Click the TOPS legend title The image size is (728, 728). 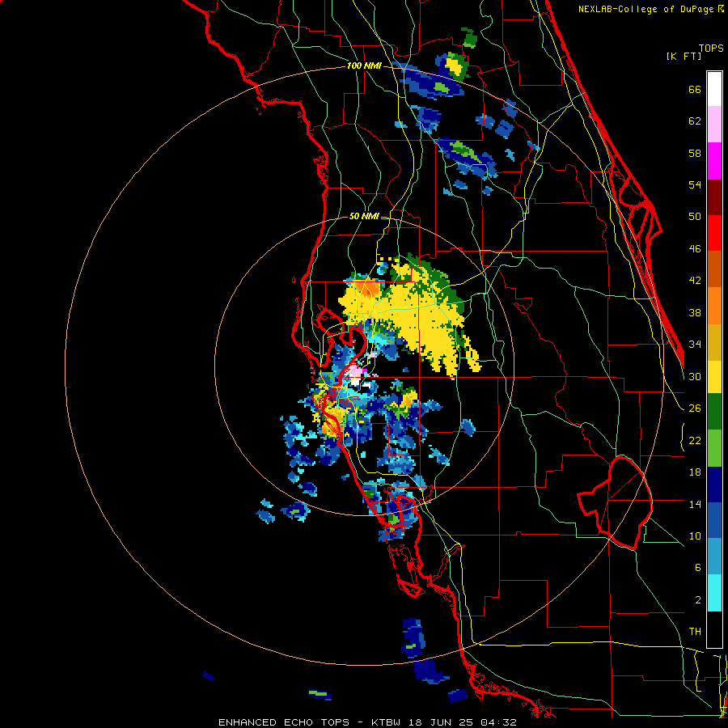[711, 49]
